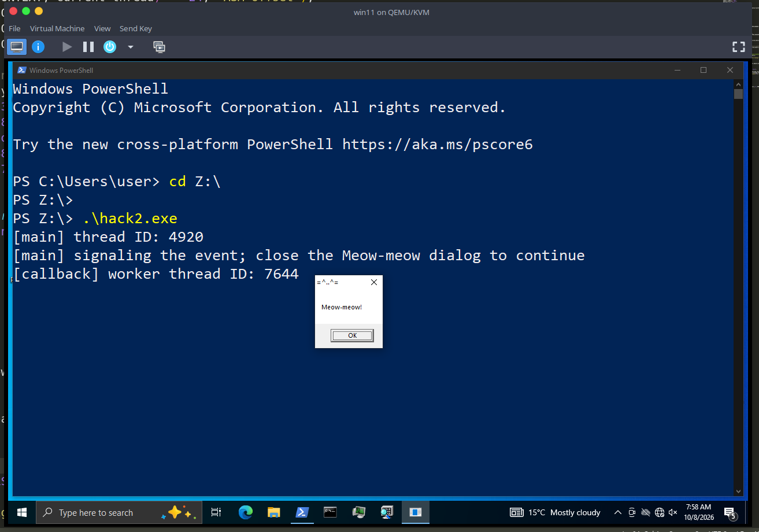Click the Windows Start button

(22, 512)
